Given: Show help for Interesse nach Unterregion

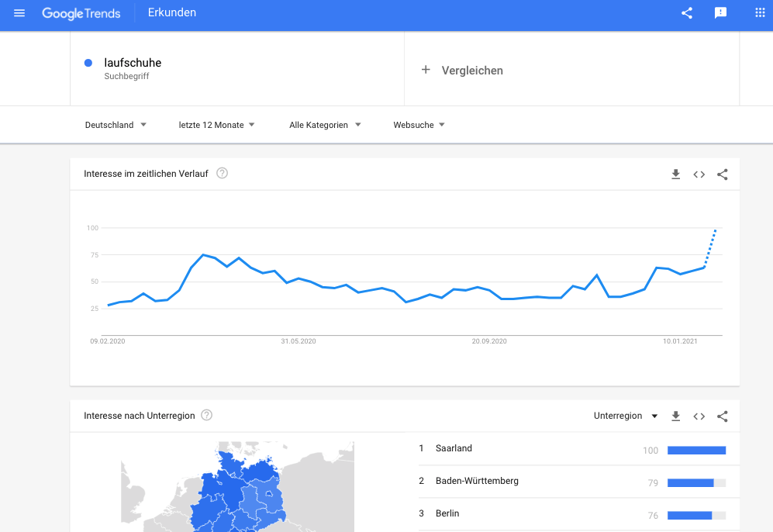Looking at the screenshot, I should click(206, 415).
